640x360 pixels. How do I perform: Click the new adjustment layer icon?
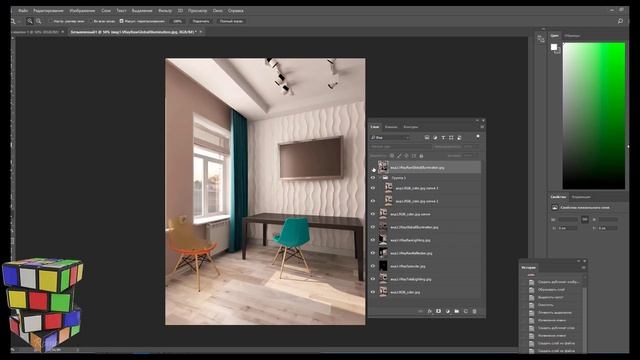pyautogui.click(x=447, y=311)
